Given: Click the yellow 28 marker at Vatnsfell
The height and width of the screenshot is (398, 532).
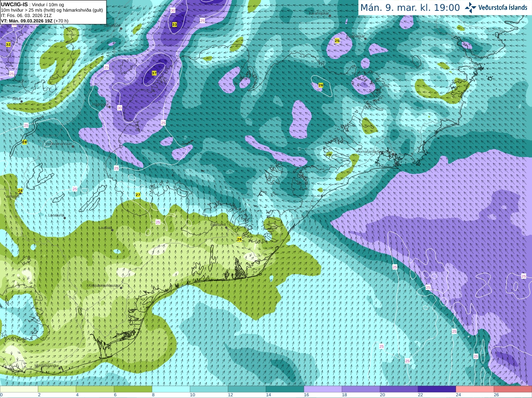Looking at the screenshot, I should click(20, 191).
